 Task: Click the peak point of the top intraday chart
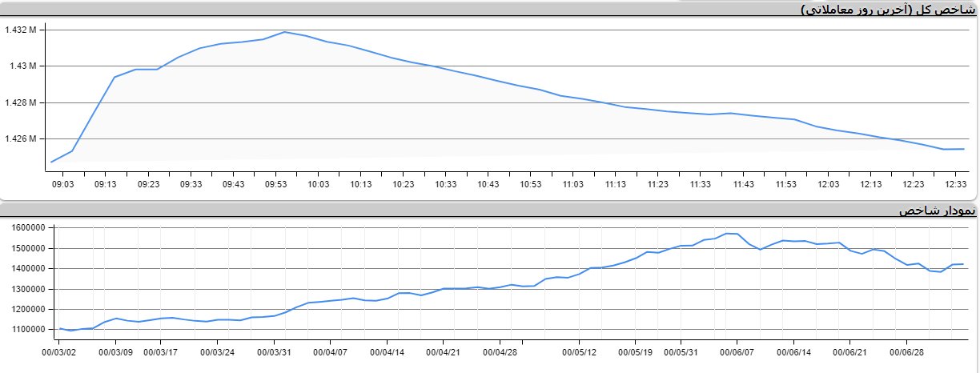click(284, 32)
